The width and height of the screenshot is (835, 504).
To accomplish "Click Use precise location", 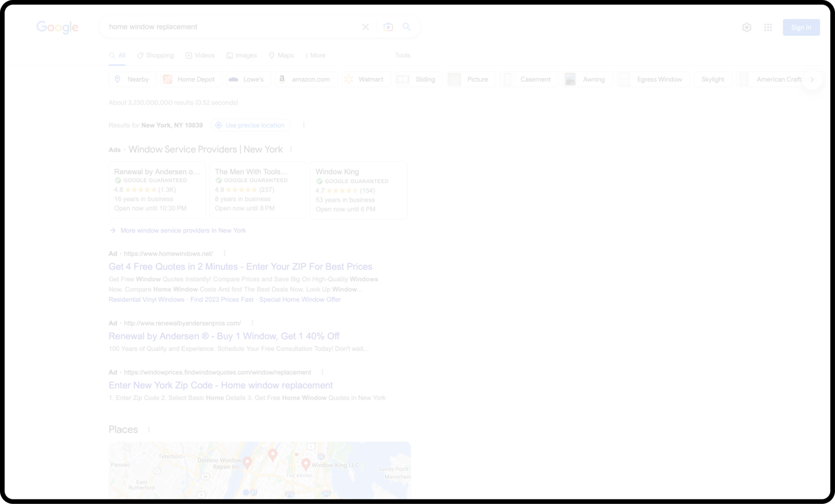I will coord(250,125).
